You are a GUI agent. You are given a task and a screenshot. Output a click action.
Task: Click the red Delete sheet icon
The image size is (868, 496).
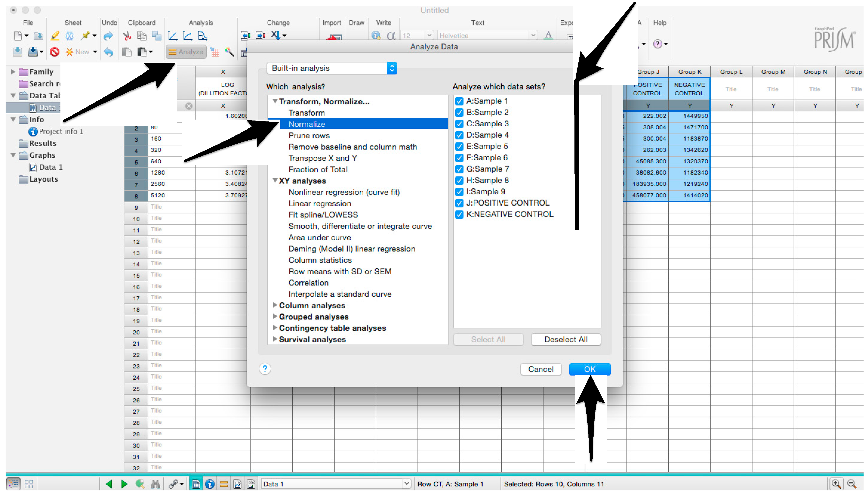(x=55, y=52)
